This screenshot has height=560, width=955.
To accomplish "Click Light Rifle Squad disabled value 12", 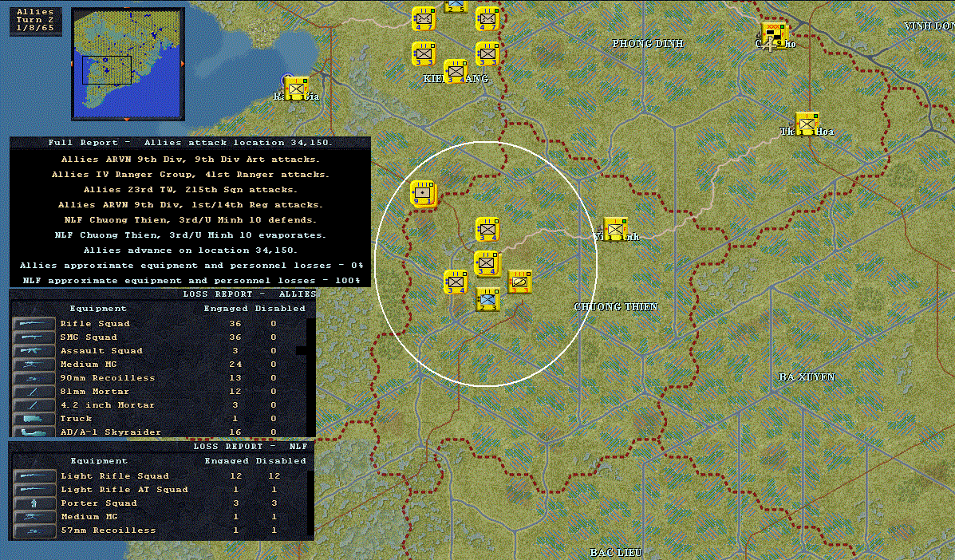I will pos(274,475).
